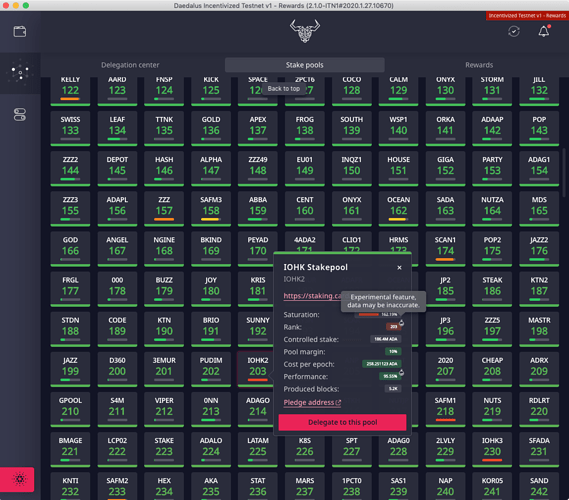Open the settings toggles icon in sidebar
The image size is (569, 500).
point(20,115)
